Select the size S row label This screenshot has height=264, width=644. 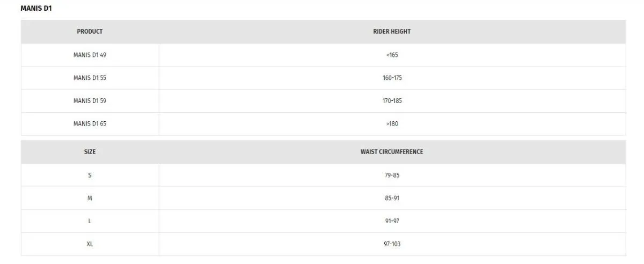point(90,175)
